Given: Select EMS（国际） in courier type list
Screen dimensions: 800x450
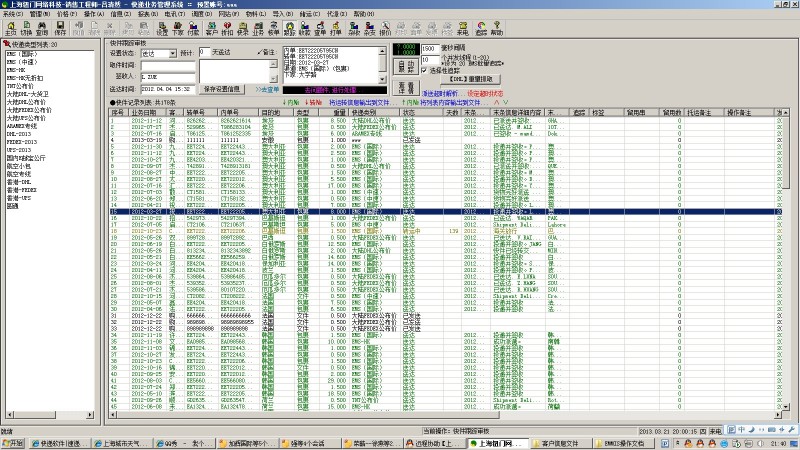Looking at the screenshot, I should click(x=22, y=54).
